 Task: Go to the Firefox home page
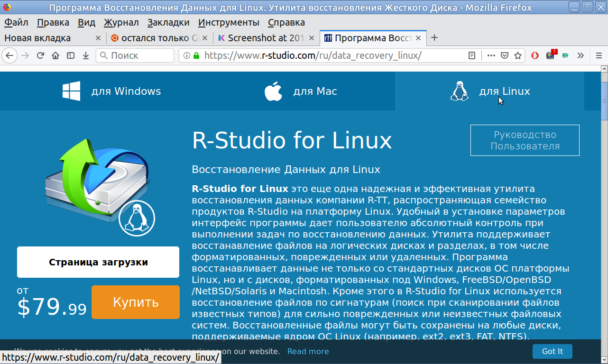pyautogui.click(x=55, y=55)
